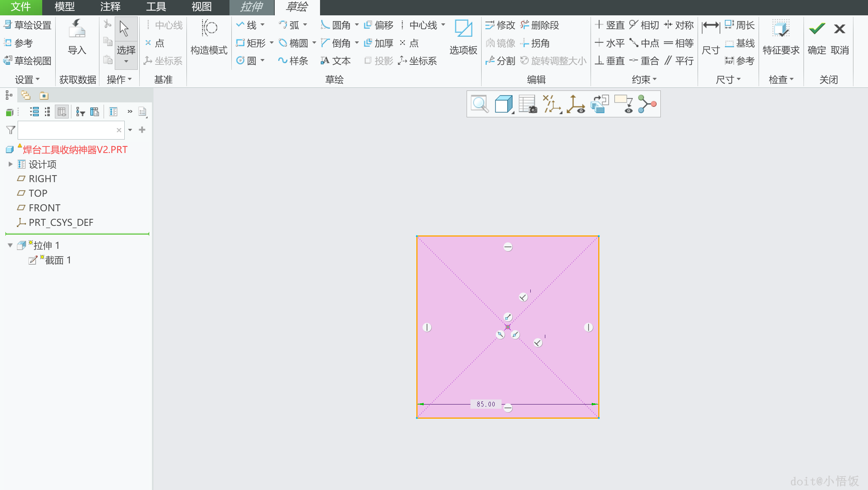
Task: Toggle the sketch constraints display icon
Action: click(x=647, y=104)
